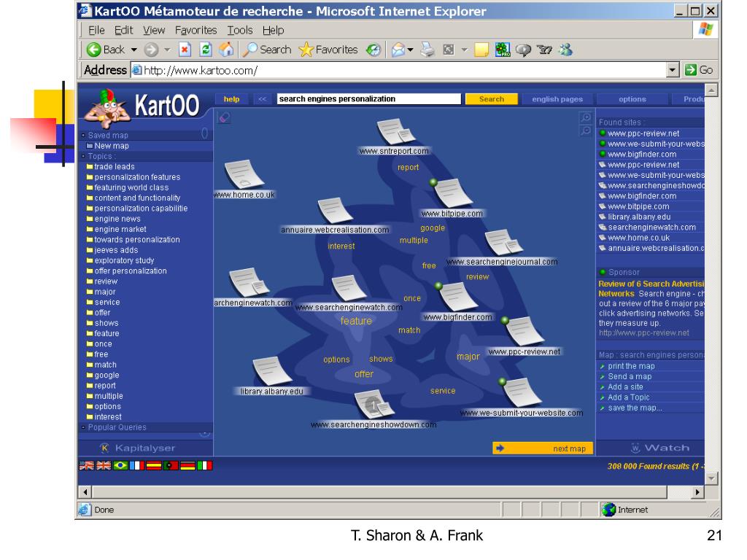The height and width of the screenshot is (560, 747).
Task: Select the Italian flag language icon
Action: pos(204,466)
